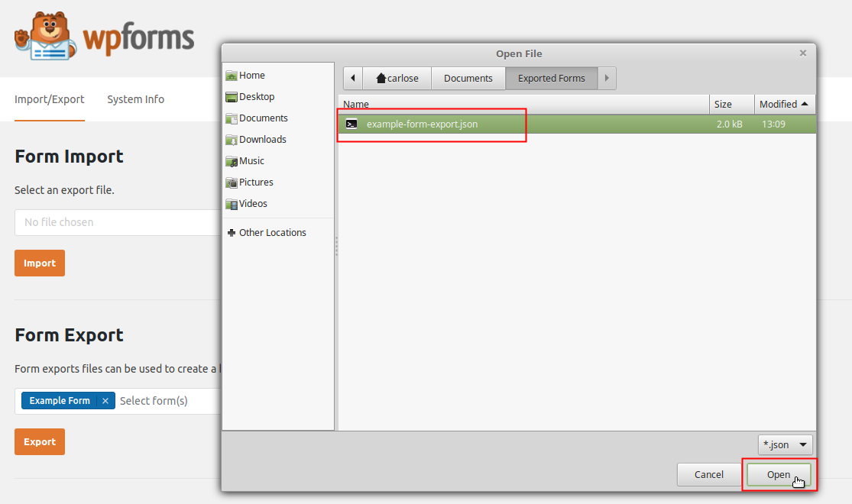Image resolution: width=852 pixels, height=504 pixels.
Task: Open the Pictures folder in the sidebar
Action: coord(254,182)
